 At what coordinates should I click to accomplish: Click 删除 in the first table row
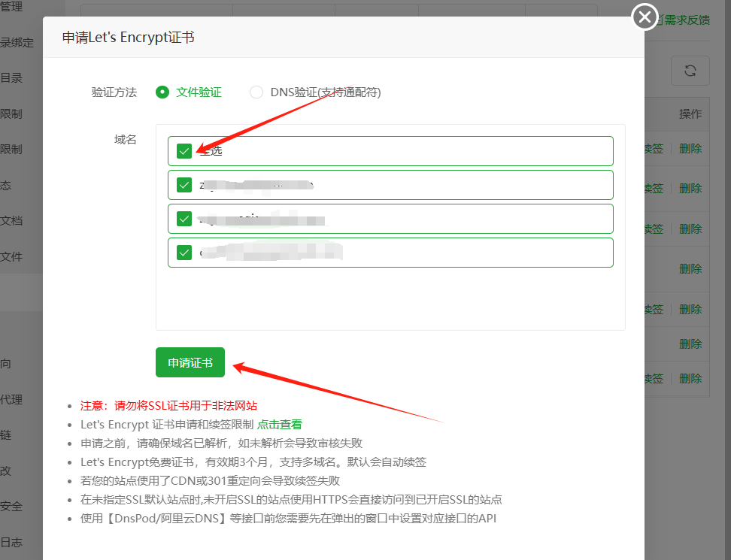point(690,149)
